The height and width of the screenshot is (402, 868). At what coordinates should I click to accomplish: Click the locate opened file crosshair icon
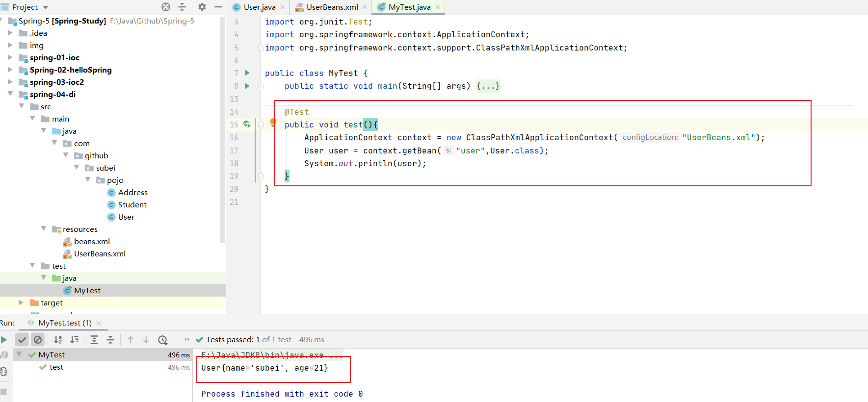pyautogui.click(x=166, y=7)
